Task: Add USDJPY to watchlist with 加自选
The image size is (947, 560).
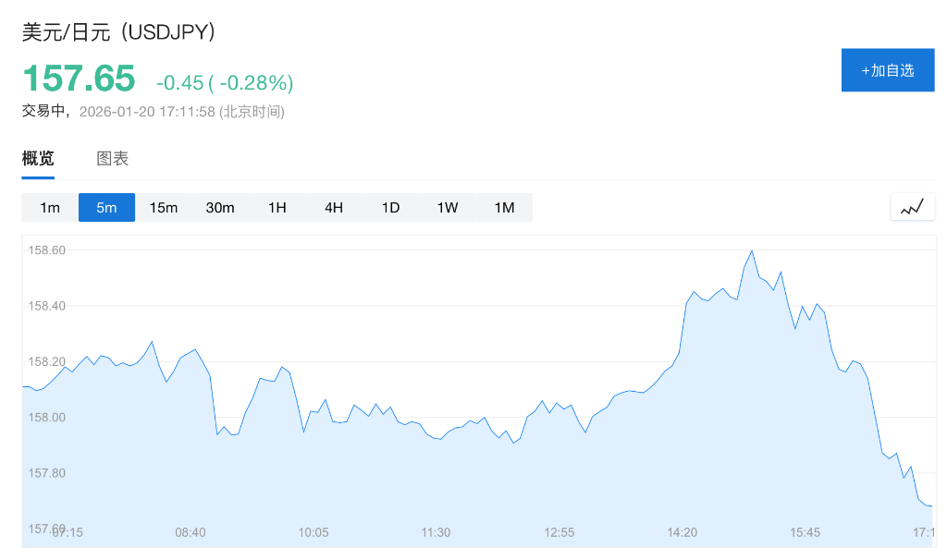Action: (887, 70)
